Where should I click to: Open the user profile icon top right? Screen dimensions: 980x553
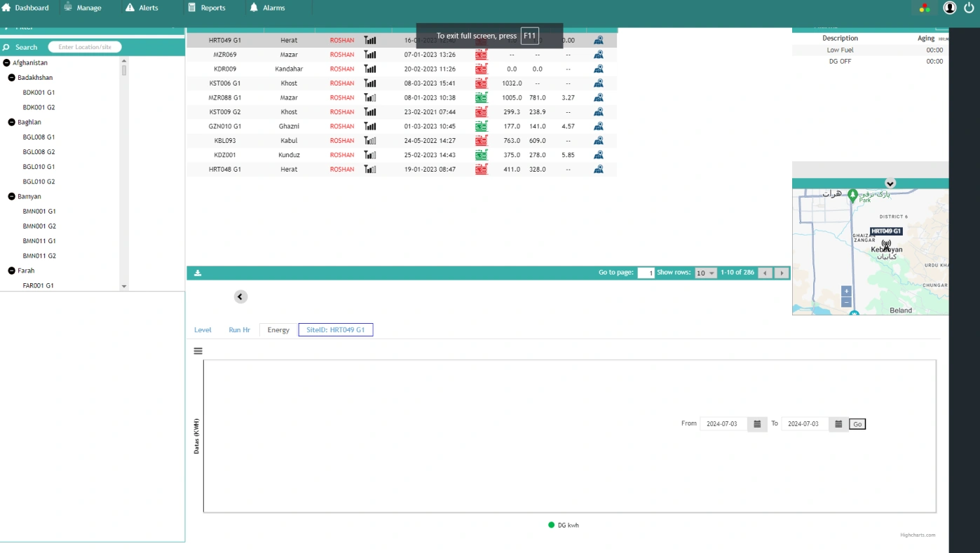(x=950, y=8)
